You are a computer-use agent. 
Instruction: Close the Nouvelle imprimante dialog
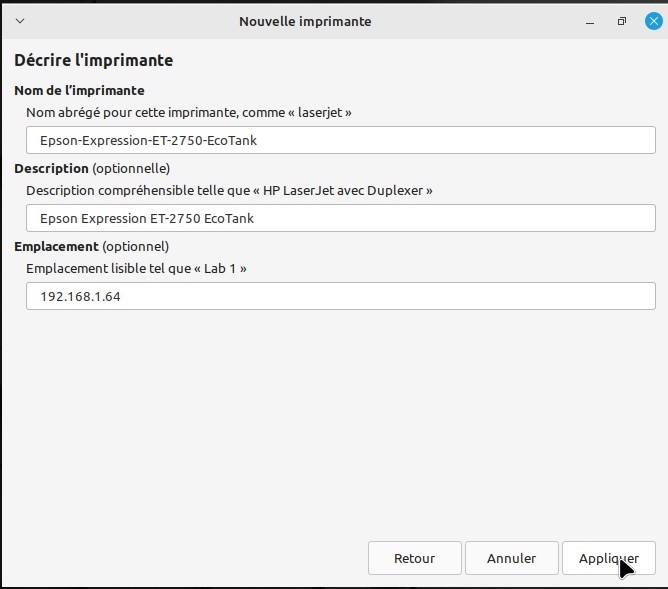[654, 21]
